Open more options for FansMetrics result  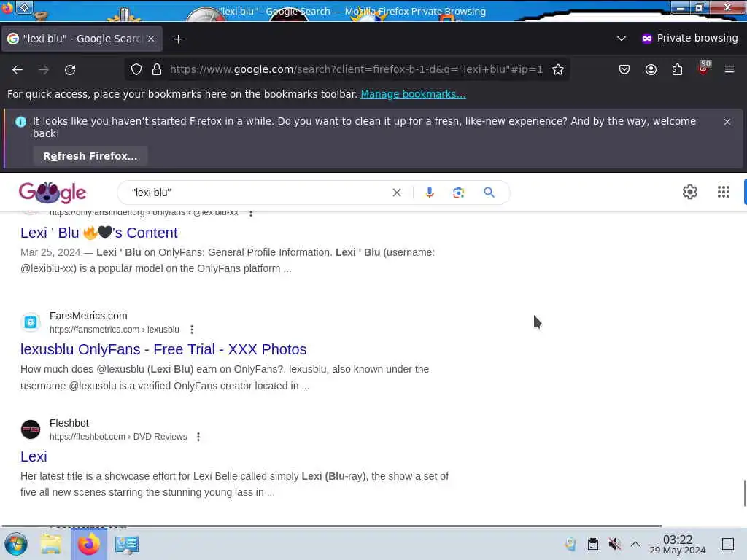[192, 330]
